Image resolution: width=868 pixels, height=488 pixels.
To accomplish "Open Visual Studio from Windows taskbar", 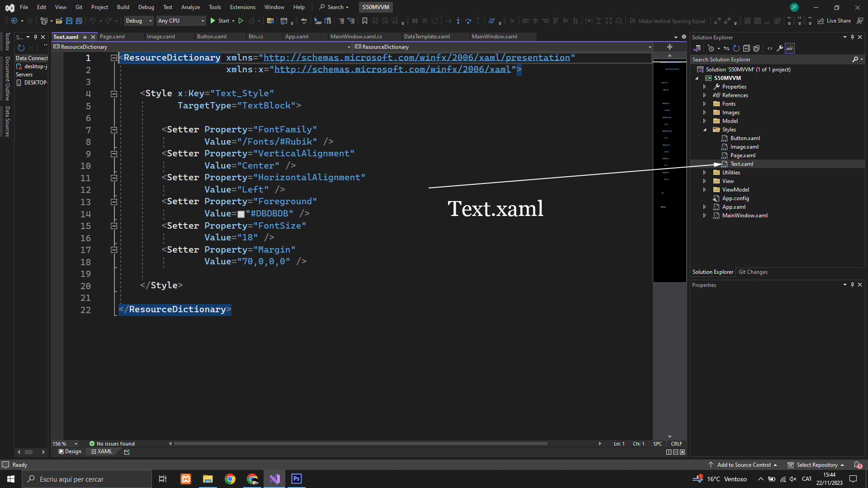I will [274, 479].
